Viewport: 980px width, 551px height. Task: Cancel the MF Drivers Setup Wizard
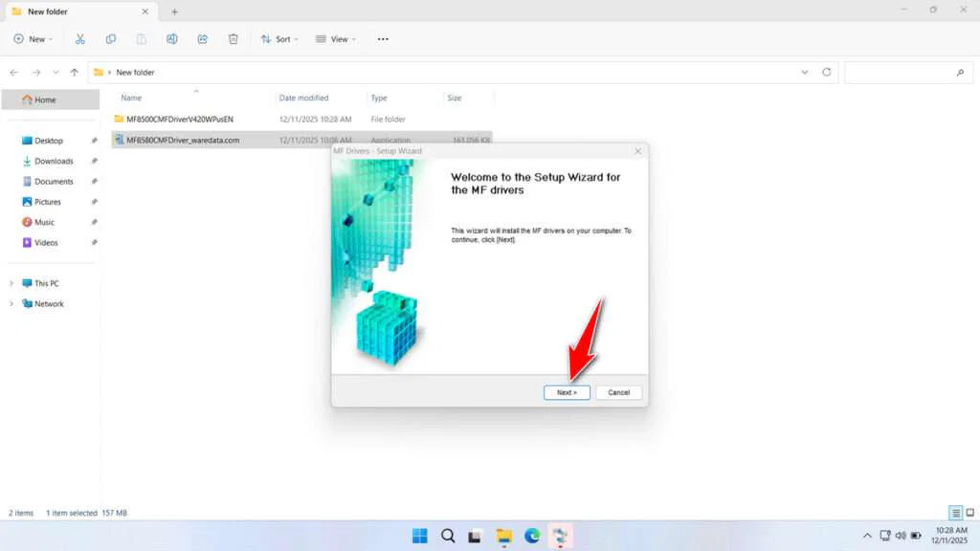(618, 392)
